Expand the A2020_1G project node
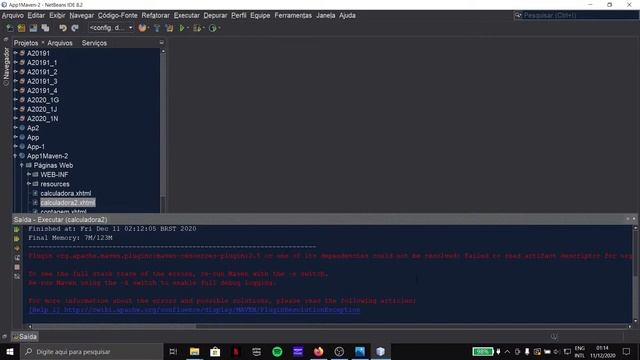Image resolution: width=640 pixels, height=360 pixels. click(x=16, y=100)
